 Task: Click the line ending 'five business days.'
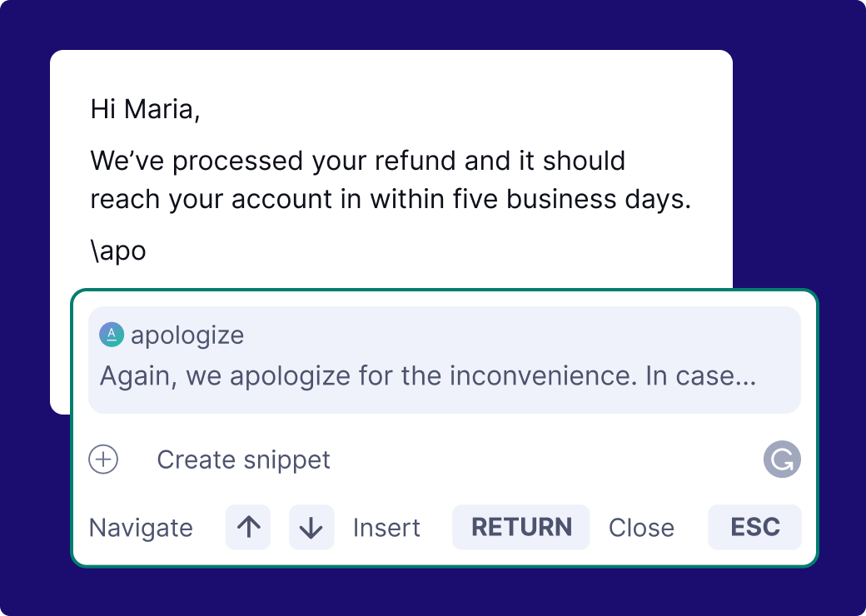point(391,199)
